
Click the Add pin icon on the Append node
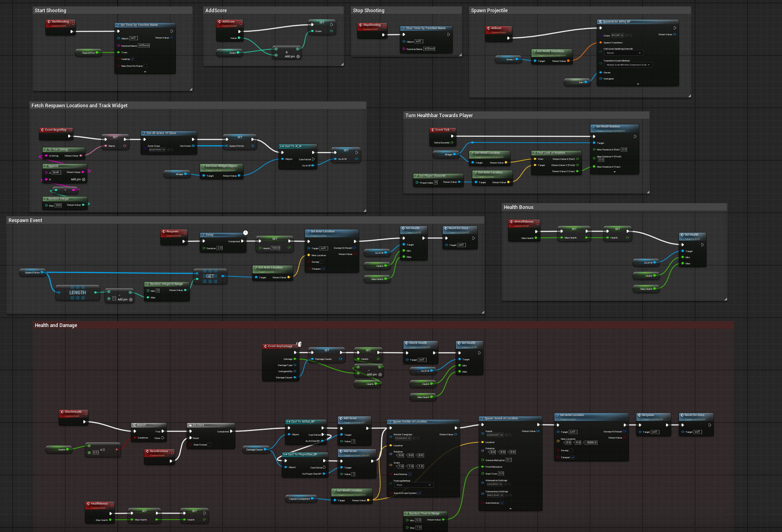84,180
